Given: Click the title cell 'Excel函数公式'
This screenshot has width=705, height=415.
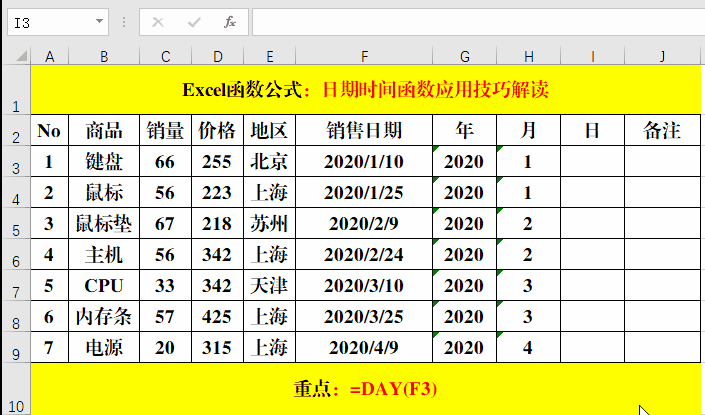Looking at the screenshot, I should (366, 89).
